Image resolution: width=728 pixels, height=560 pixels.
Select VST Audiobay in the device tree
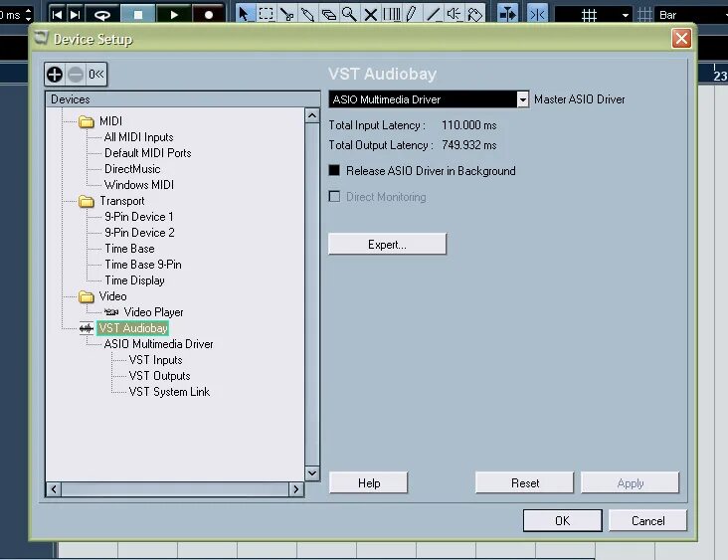click(x=133, y=328)
